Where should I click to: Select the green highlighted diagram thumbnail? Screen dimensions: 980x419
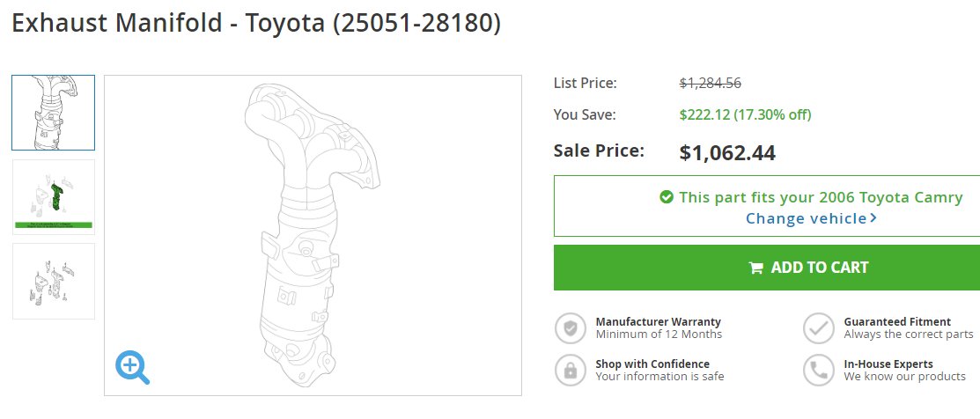coord(53,196)
